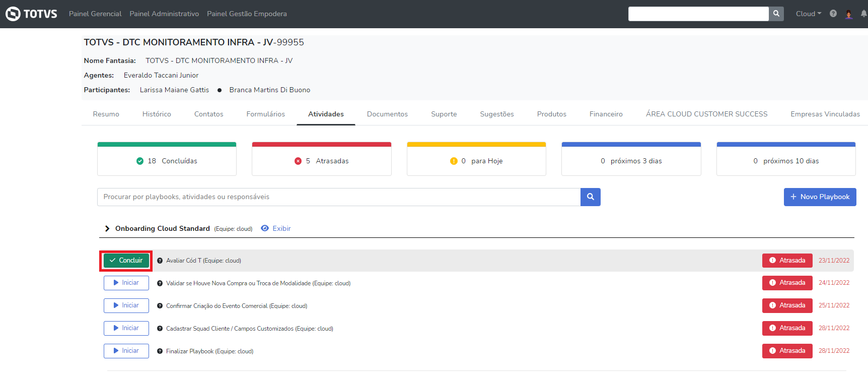Click the help icon beside Finalizar Playbook
Screen dimensions: 868x376
point(160,351)
